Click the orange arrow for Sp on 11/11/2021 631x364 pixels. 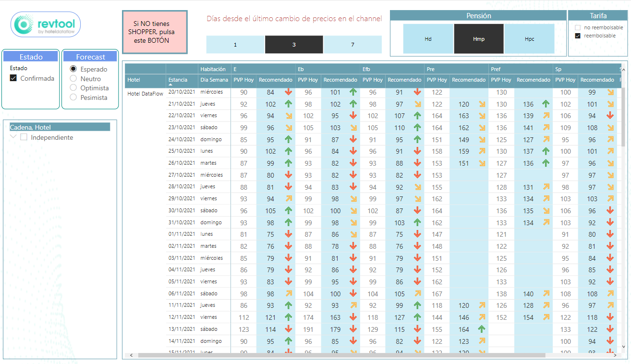pos(610,305)
